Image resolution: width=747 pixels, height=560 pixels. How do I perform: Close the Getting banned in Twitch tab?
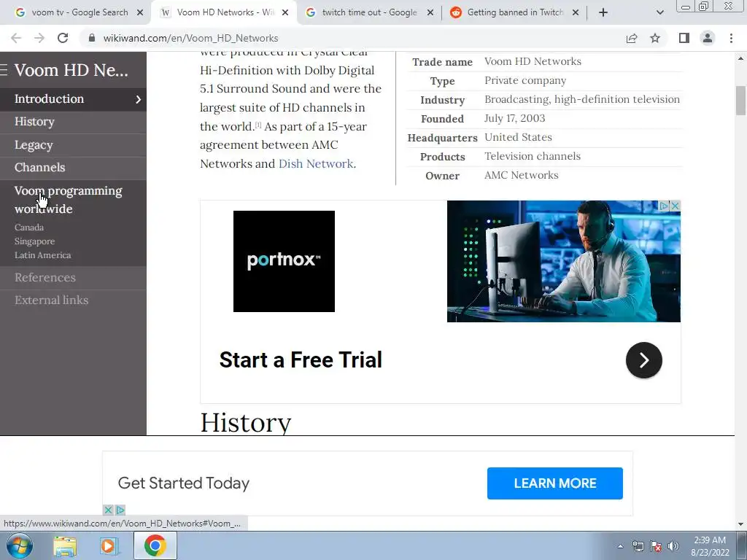(x=576, y=13)
